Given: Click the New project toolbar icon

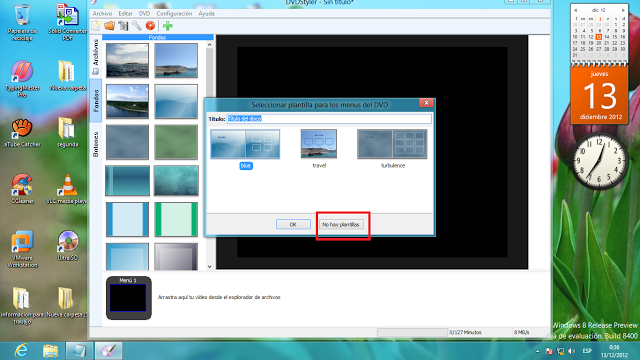Looking at the screenshot, I should pyautogui.click(x=96, y=26).
